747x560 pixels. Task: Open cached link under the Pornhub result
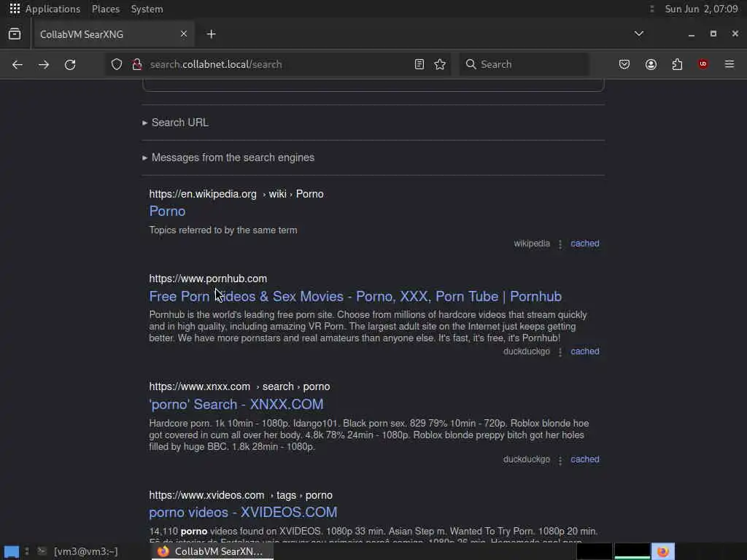pos(584,351)
